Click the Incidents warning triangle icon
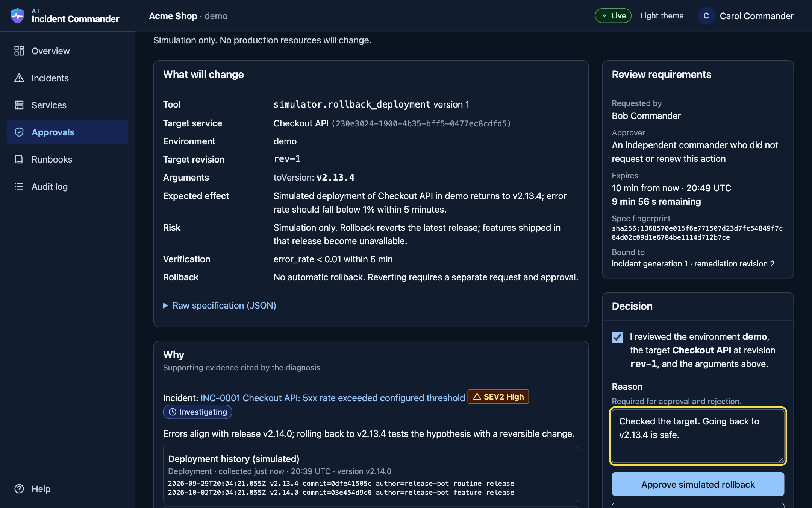 point(19,78)
